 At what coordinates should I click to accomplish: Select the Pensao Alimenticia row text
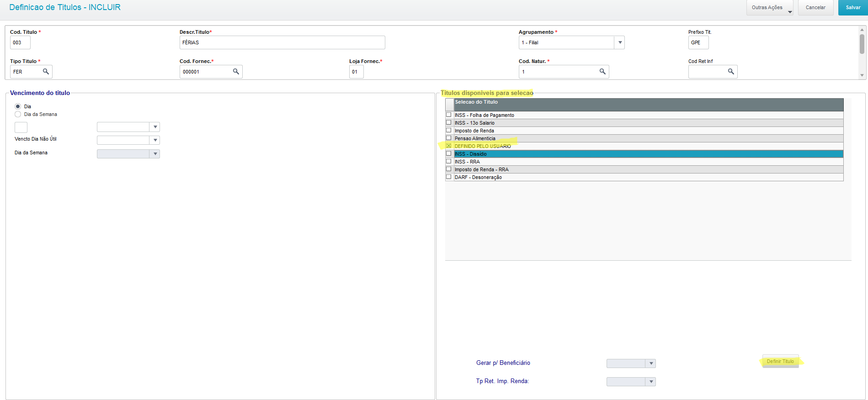pyautogui.click(x=475, y=138)
